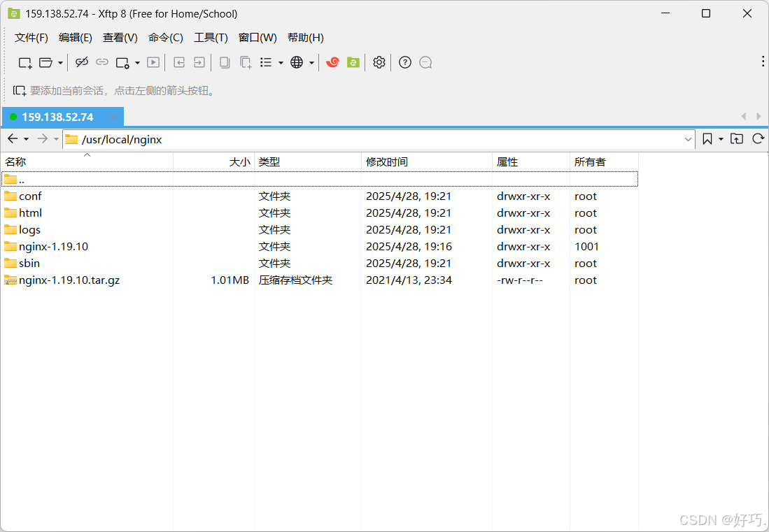Click the New Session toolbar icon
The width and height of the screenshot is (769, 532).
click(x=25, y=63)
